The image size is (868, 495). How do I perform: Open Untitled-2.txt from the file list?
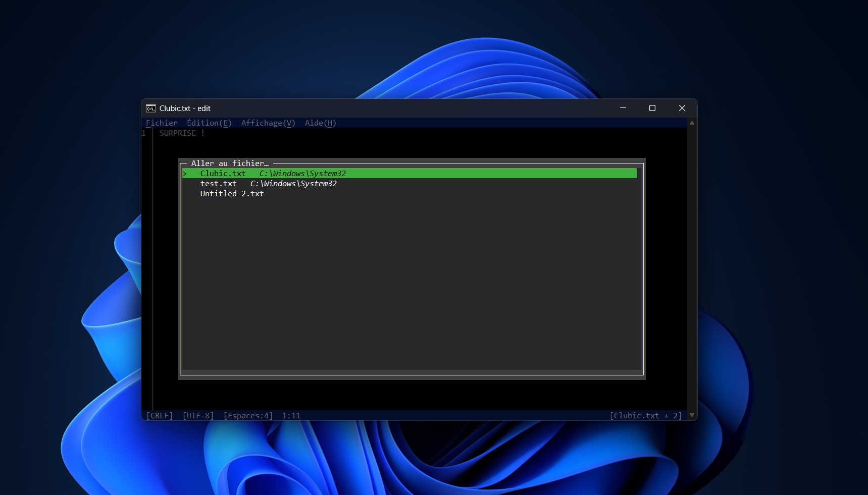[x=232, y=193]
